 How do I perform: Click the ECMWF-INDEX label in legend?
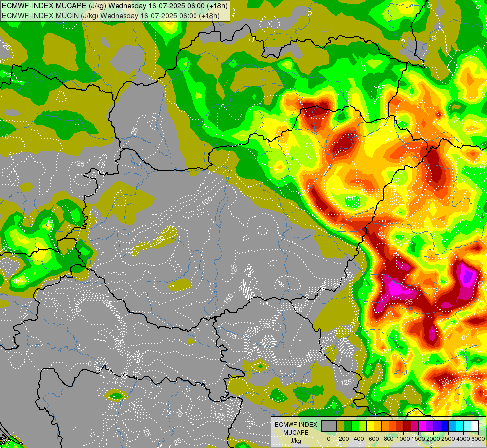296,425
